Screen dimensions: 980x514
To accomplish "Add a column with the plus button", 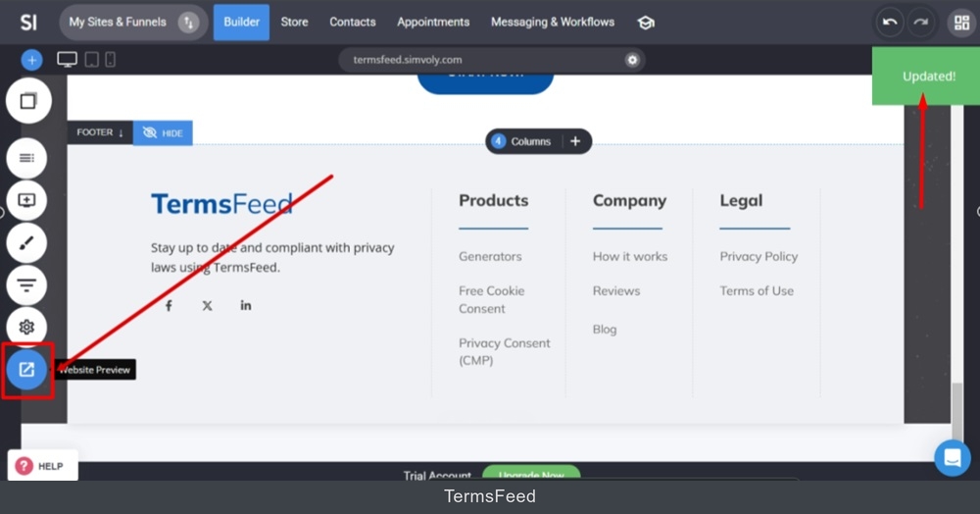I will point(575,141).
